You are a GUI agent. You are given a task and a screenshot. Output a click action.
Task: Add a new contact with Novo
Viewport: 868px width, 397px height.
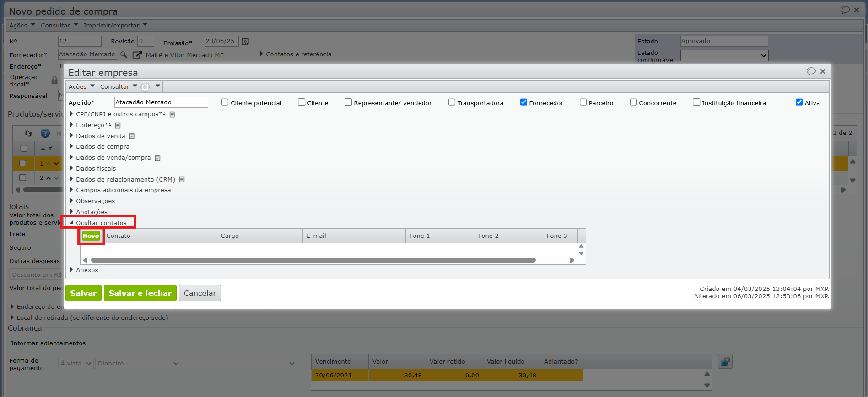click(x=91, y=236)
